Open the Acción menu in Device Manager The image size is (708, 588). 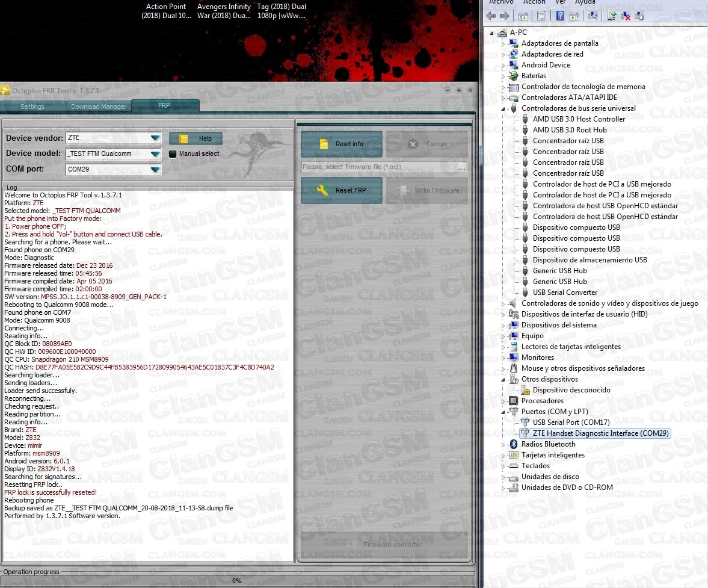coord(534,2)
